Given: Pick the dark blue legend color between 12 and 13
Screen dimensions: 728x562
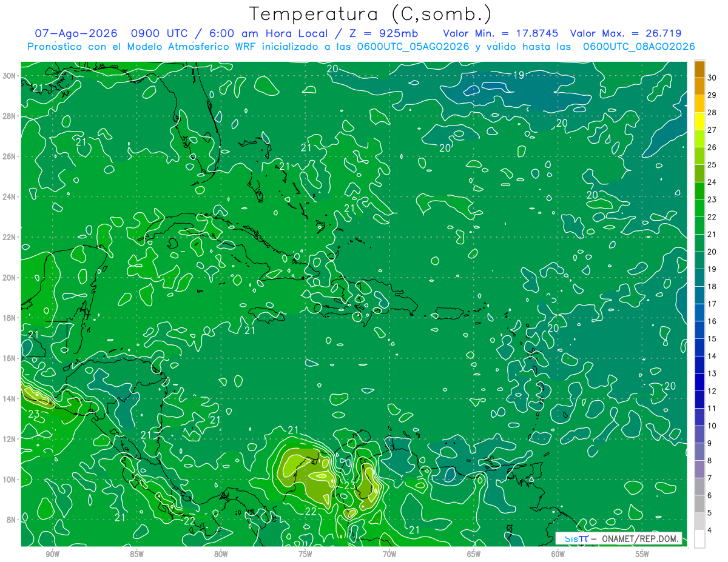Looking at the screenshot, I should click(699, 382).
